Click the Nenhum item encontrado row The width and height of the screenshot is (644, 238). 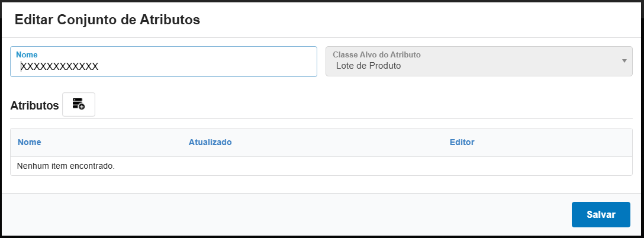[x=66, y=166]
